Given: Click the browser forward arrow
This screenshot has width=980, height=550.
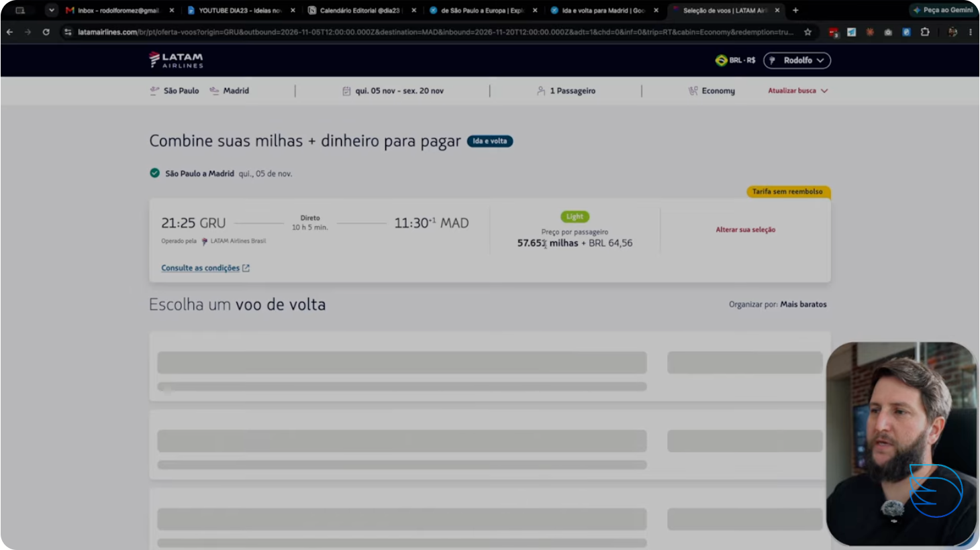Looking at the screenshot, I should (28, 32).
